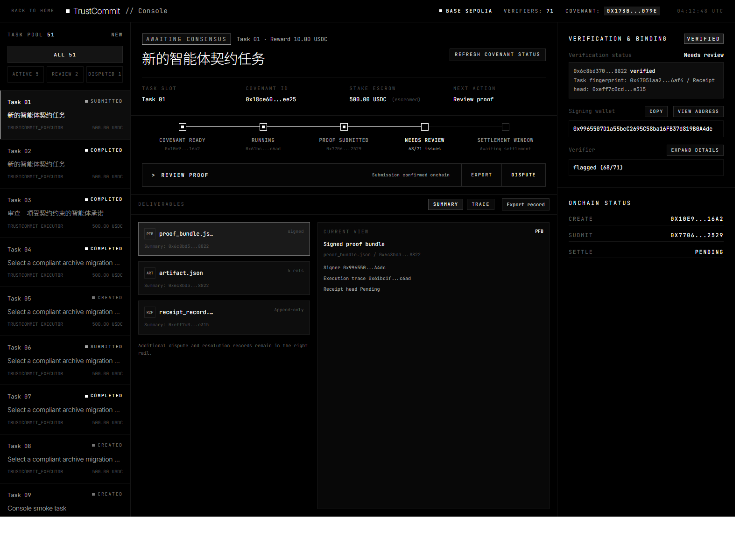The width and height of the screenshot is (747, 560).
Task: Click the signing wallet address field
Action: click(646, 129)
